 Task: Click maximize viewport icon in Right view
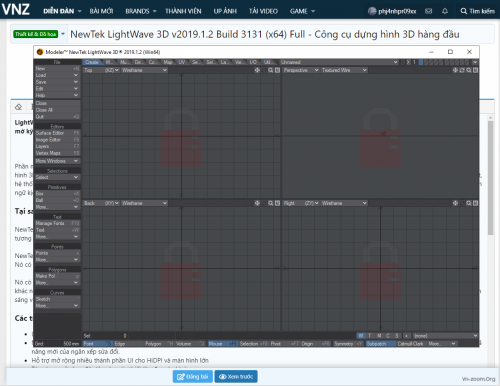(x=475, y=203)
